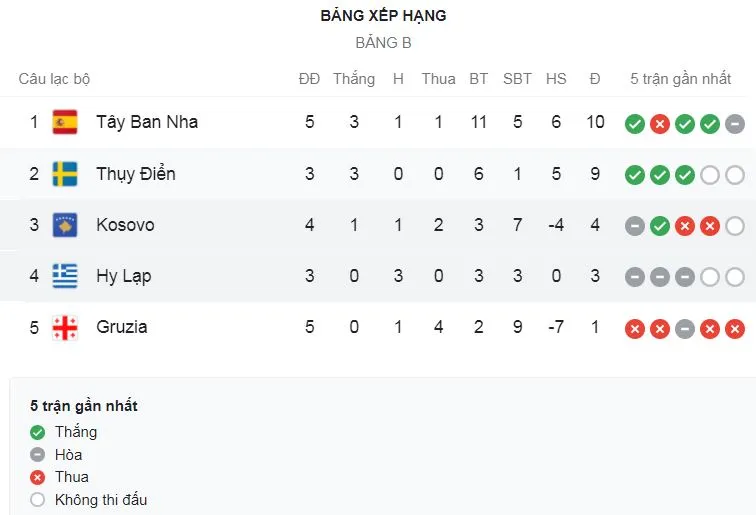Click the Spain flag icon

(x=65, y=122)
